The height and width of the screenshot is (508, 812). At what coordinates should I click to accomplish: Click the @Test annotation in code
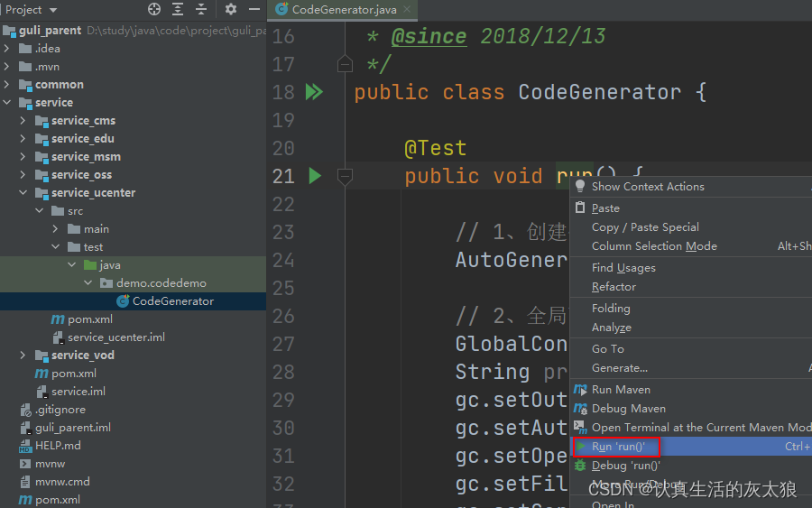[x=436, y=148]
